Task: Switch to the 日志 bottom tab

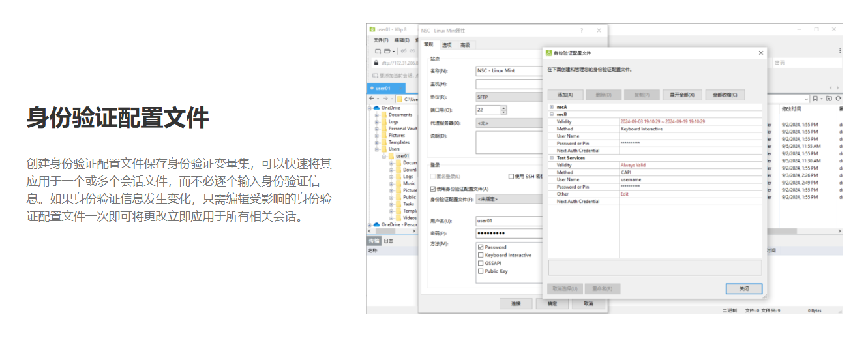Action: [x=387, y=241]
